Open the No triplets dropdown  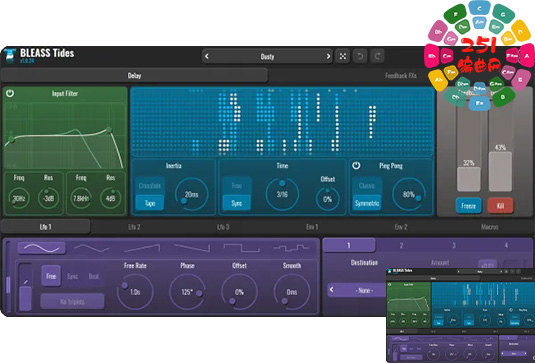72,302
